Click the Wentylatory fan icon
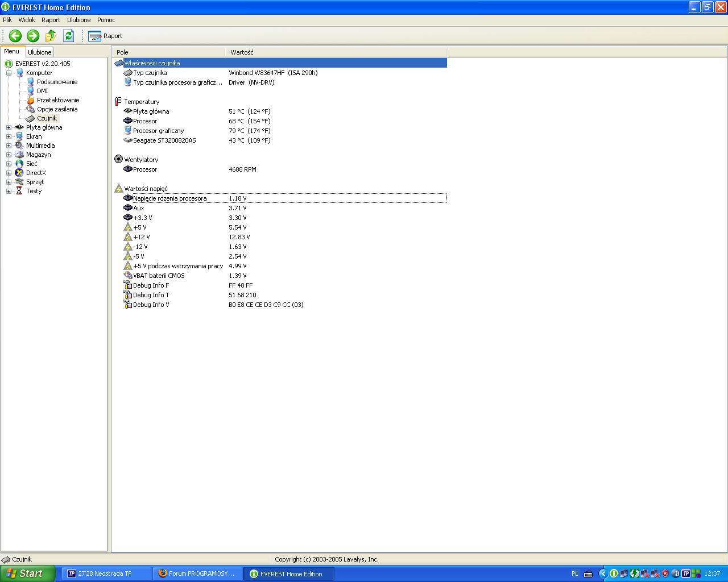Screen dimensions: 728x582 click(118, 160)
